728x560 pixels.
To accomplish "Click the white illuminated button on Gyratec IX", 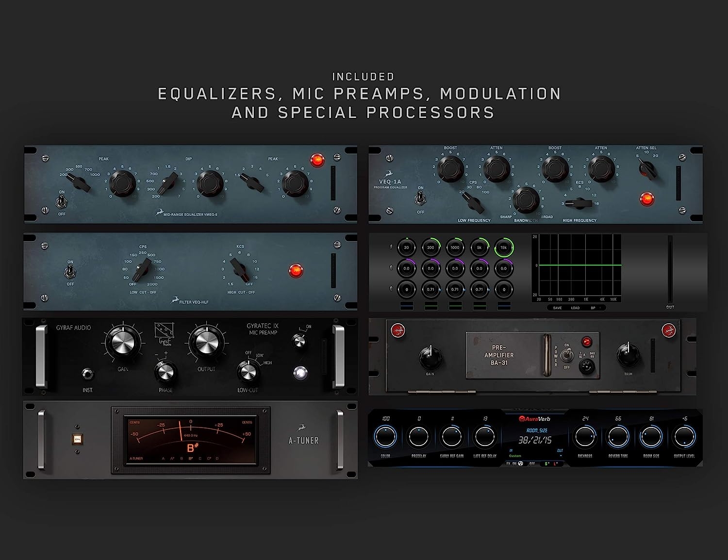I will pos(300,373).
